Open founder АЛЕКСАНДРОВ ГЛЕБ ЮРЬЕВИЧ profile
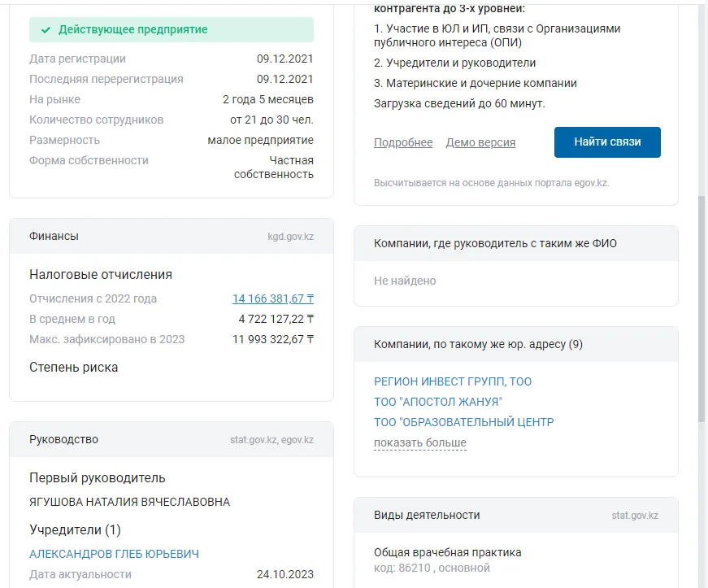708x588 pixels. [x=115, y=554]
